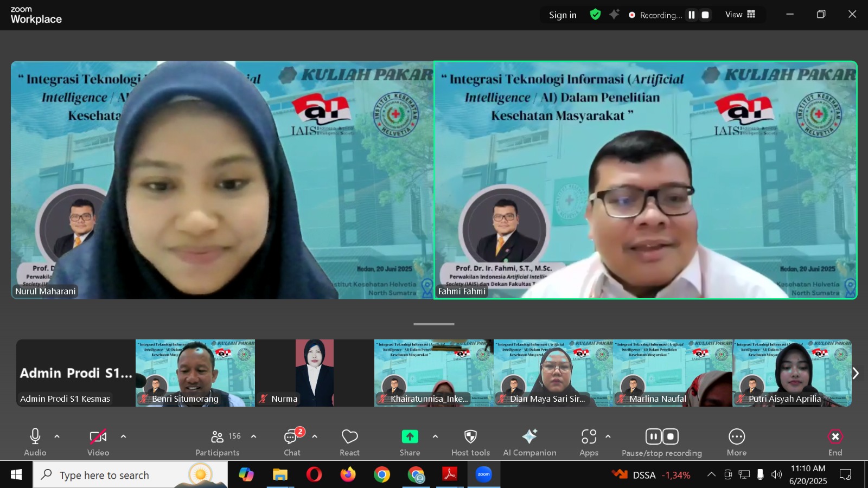Expand audio options arrow
The width and height of the screenshot is (868, 488).
pos(57,436)
